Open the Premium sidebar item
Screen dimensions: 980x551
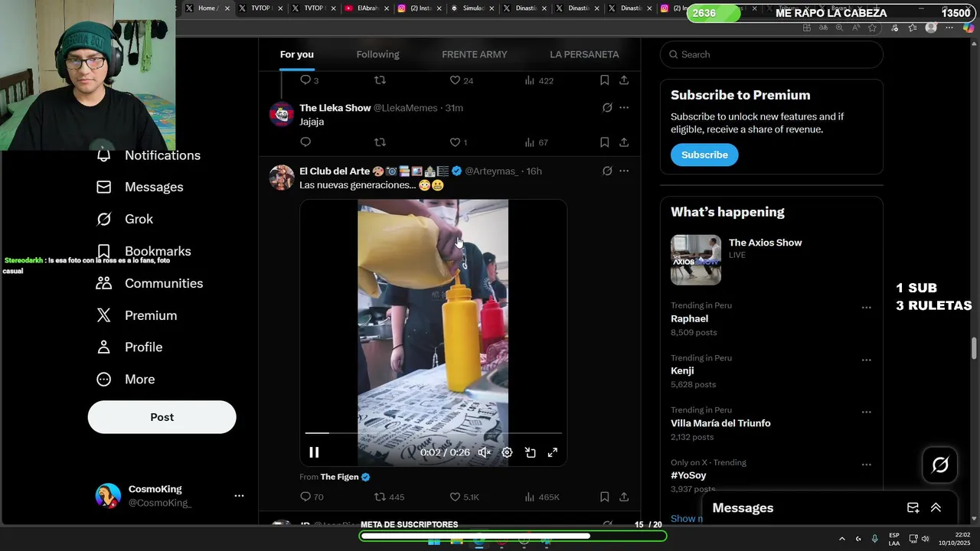pyautogui.click(x=136, y=315)
